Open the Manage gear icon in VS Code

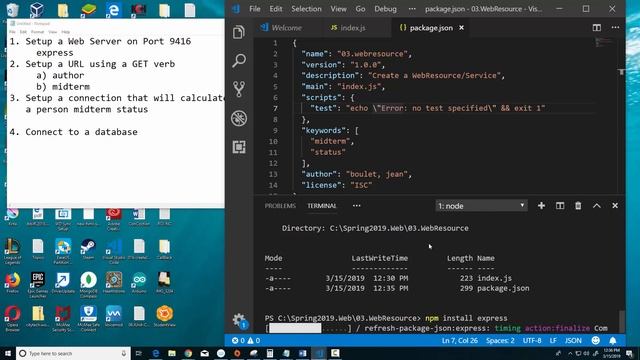(240, 320)
